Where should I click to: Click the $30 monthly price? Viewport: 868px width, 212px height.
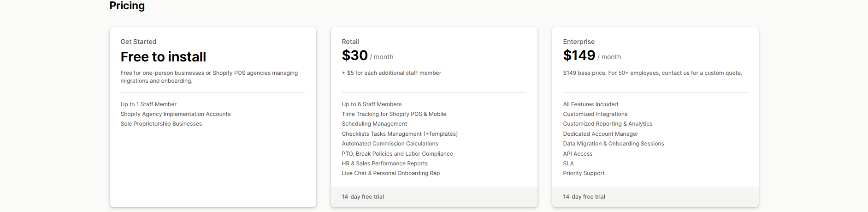pos(355,55)
